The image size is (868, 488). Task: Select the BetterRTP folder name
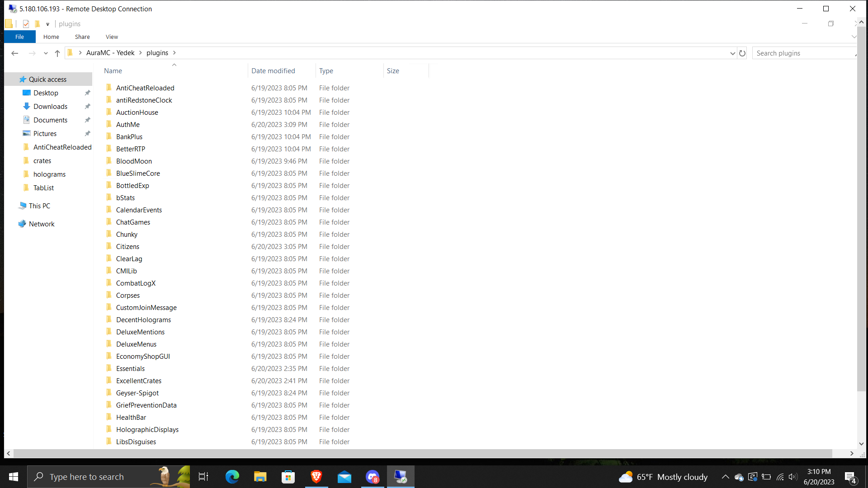tap(130, 149)
